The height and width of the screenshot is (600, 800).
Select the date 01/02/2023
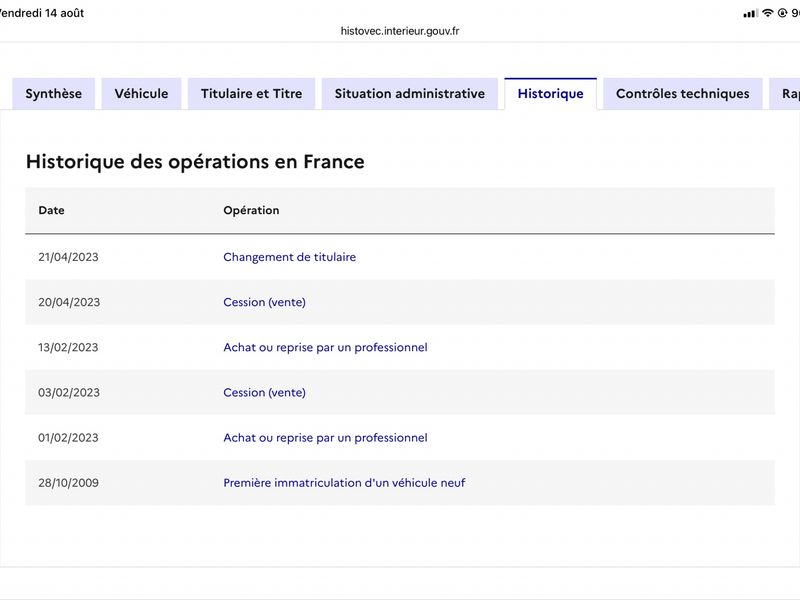(x=68, y=438)
